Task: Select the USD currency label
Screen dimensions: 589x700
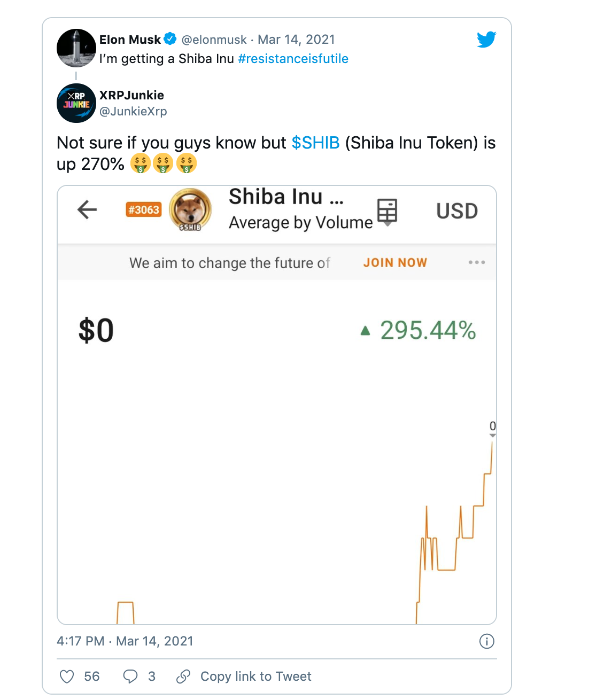Action: tap(456, 211)
